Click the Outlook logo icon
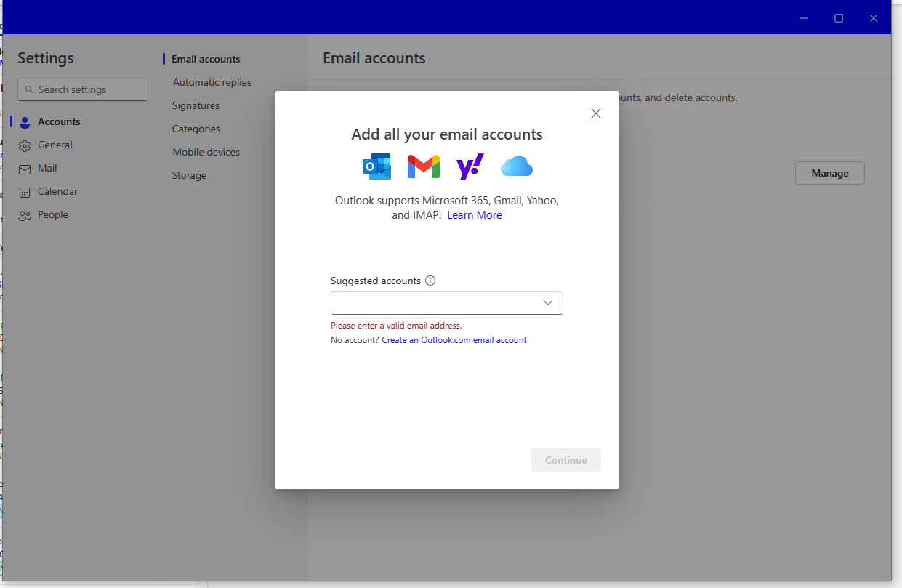Screen dimensions: 902x588 click(x=376, y=166)
